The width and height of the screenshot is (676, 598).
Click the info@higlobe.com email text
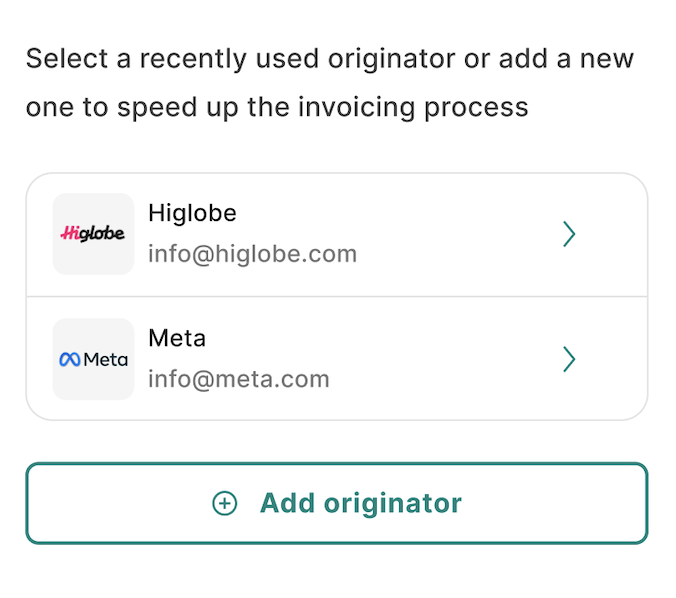tap(253, 254)
